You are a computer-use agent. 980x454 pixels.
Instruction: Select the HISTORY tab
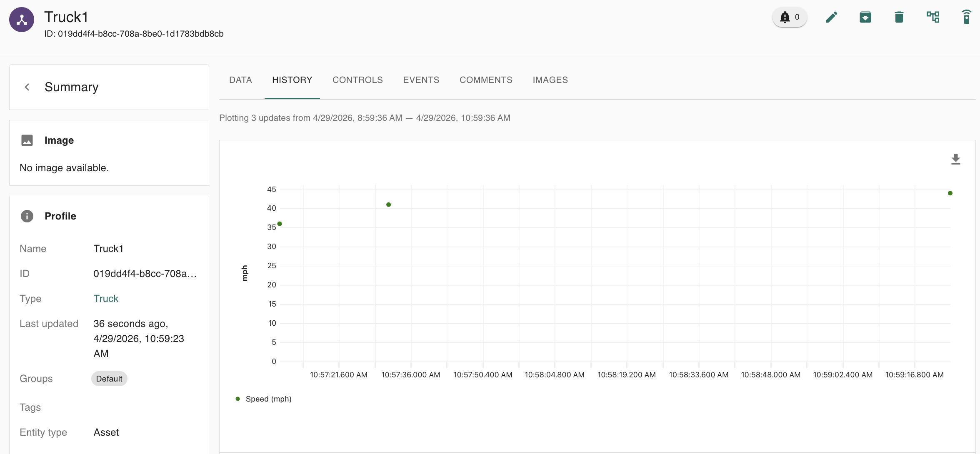click(292, 80)
